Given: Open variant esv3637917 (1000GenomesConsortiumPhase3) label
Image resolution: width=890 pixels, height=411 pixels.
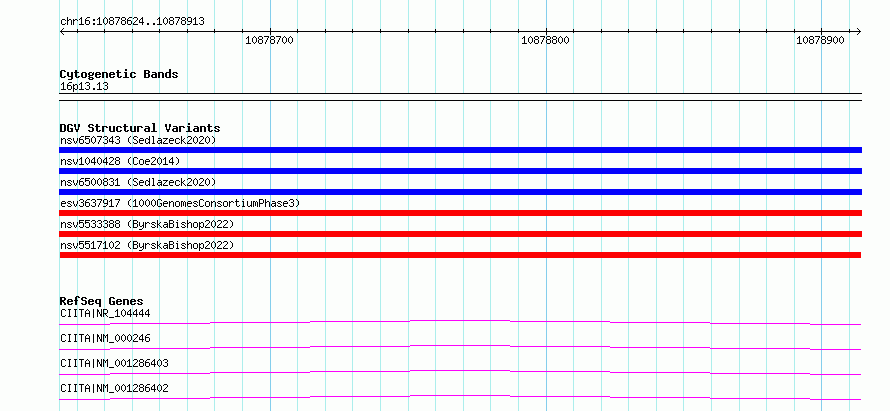Looking at the screenshot, I should [x=180, y=203].
